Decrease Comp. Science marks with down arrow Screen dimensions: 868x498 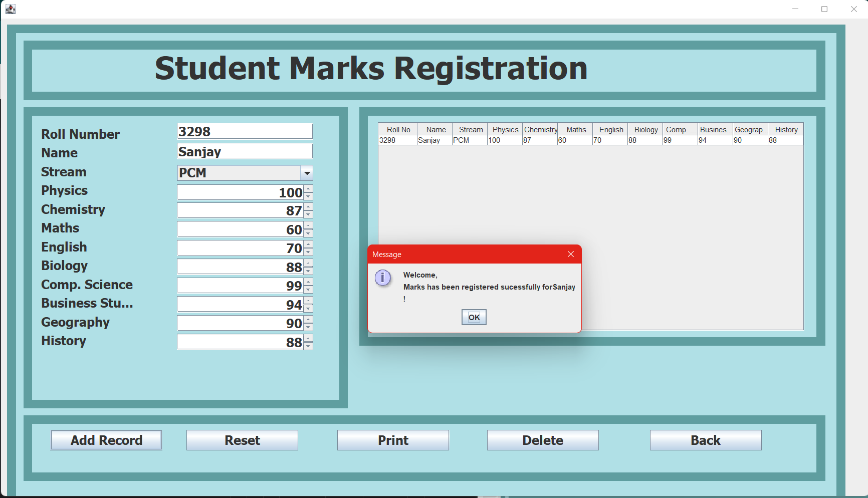pos(308,290)
